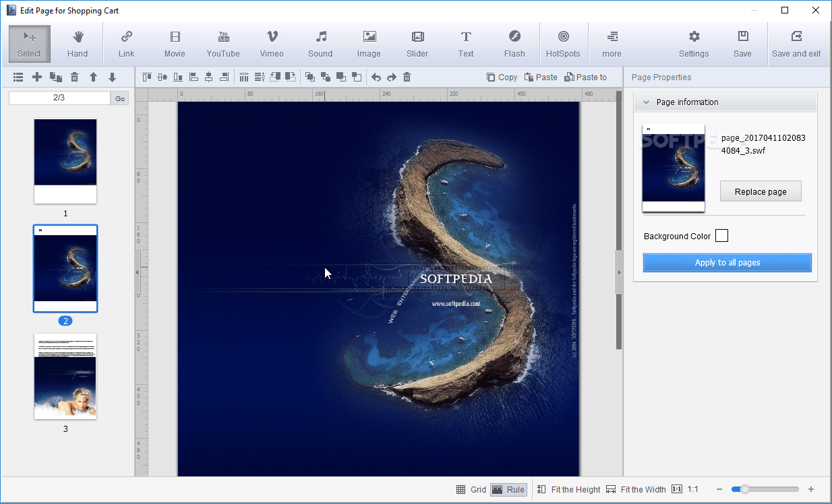
Task: Click the Paste button
Action: [541, 77]
